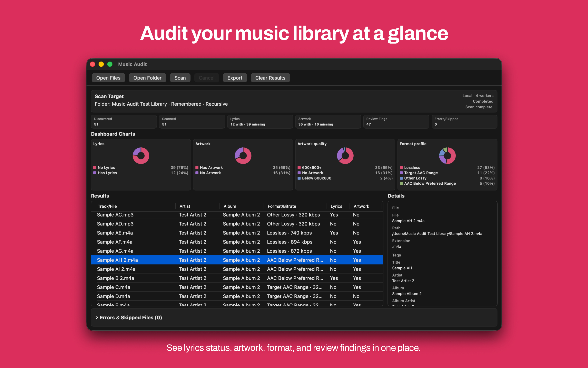
Task: Click the Scanned summary card
Action: point(192,121)
